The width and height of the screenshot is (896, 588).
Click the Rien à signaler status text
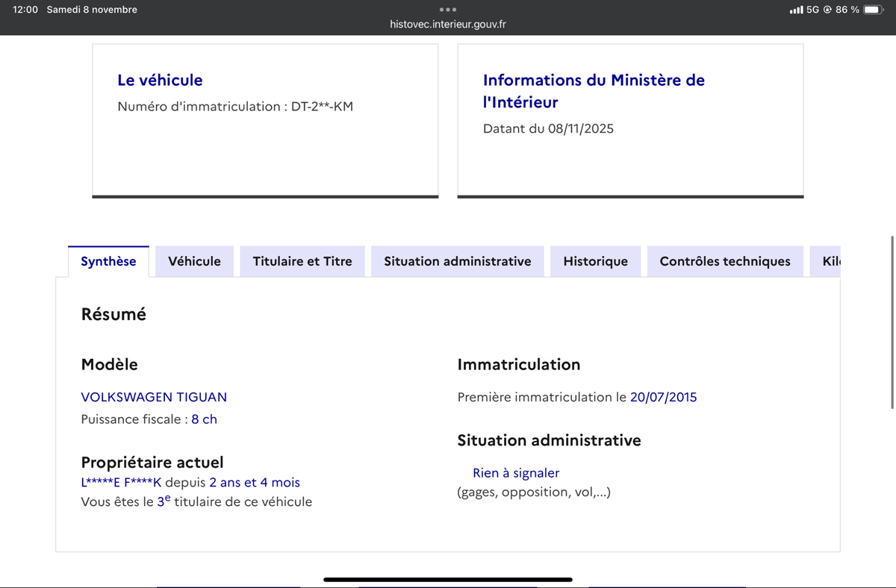(515, 473)
